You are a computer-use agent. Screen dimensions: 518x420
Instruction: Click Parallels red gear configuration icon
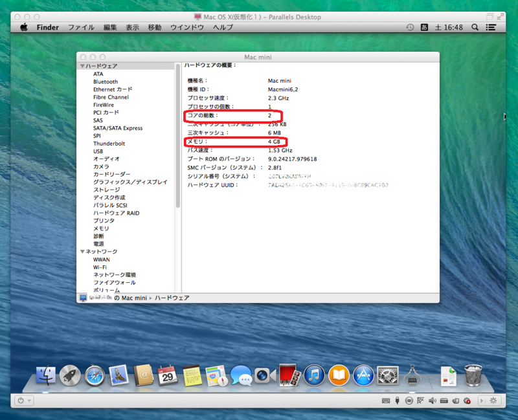[x=467, y=401]
